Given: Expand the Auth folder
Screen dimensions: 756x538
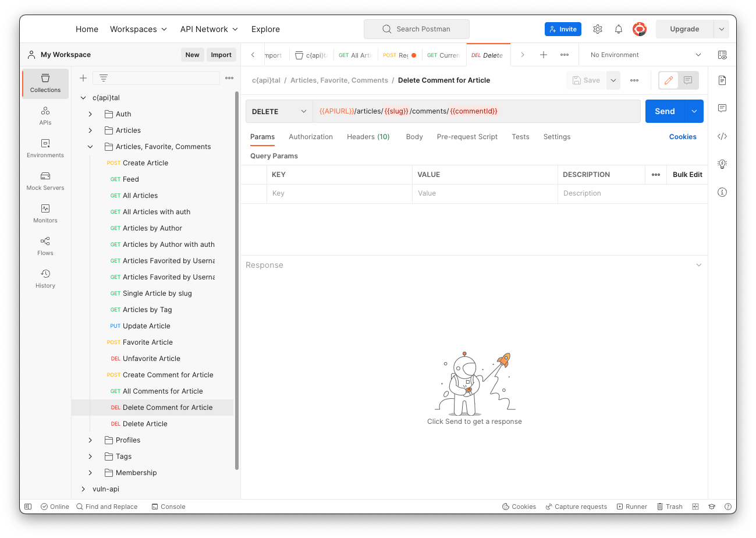Looking at the screenshot, I should [90, 114].
